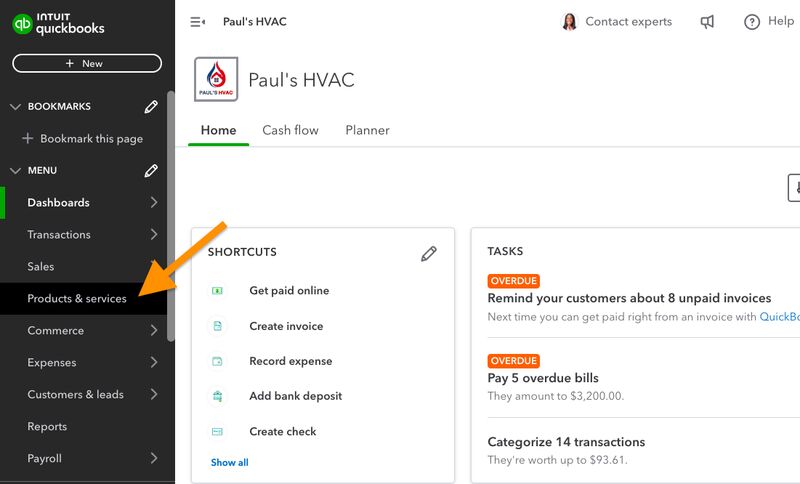This screenshot has width=800, height=484.
Task: Click Create invoice shortcut text
Action: click(x=286, y=326)
